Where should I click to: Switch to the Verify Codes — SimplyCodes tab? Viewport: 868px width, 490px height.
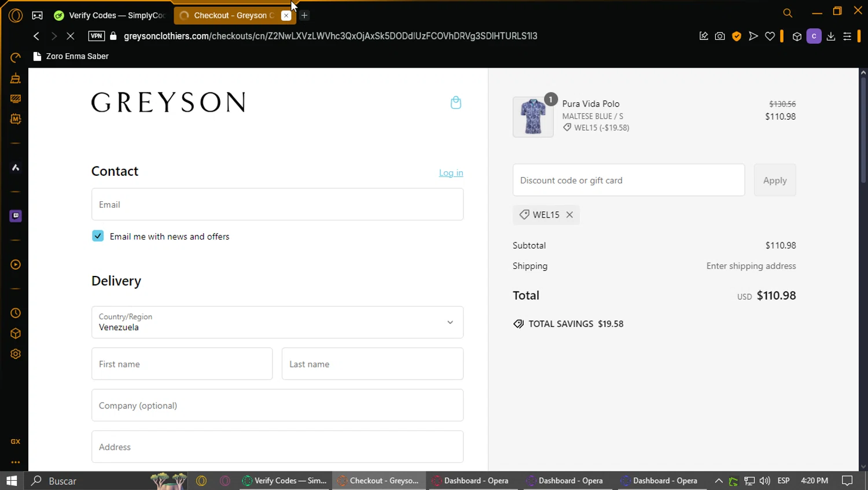coord(111,16)
